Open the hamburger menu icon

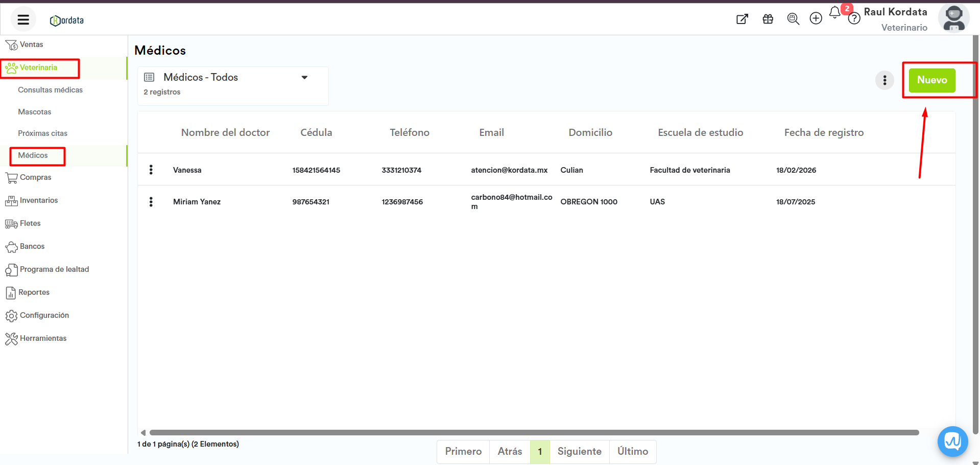point(23,20)
